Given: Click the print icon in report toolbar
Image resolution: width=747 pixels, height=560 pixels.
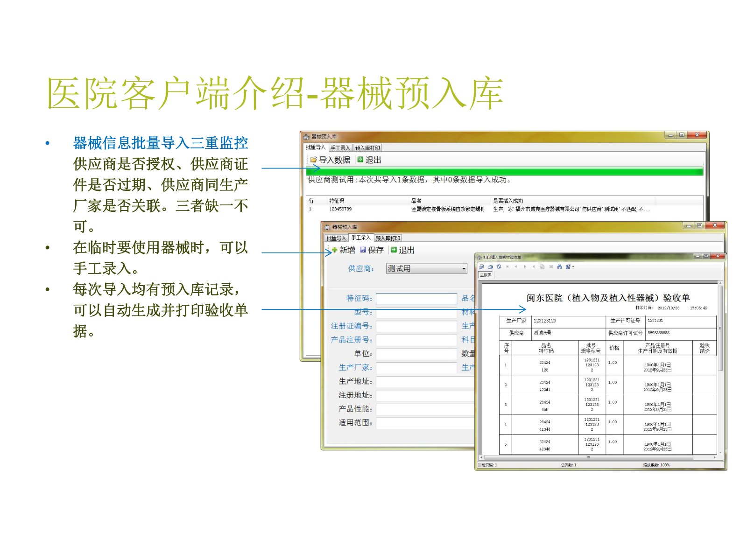Looking at the screenshot, I should click(x=490, y=267).
